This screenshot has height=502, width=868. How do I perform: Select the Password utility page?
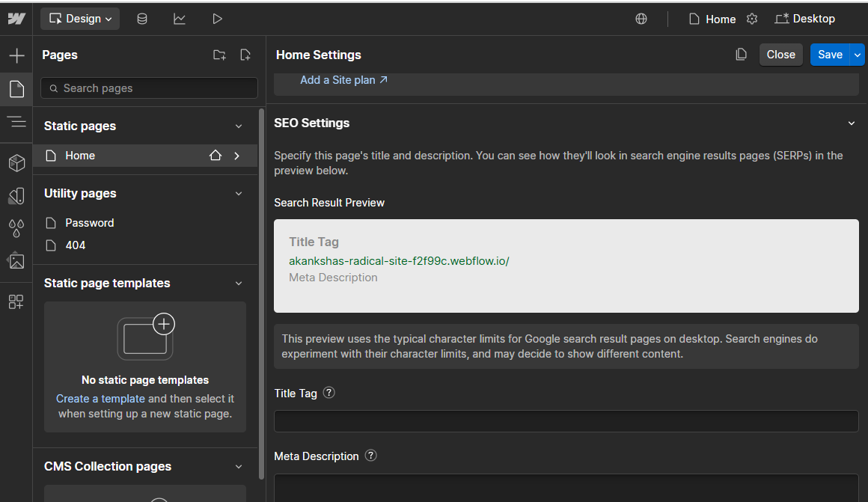point(89,223)
